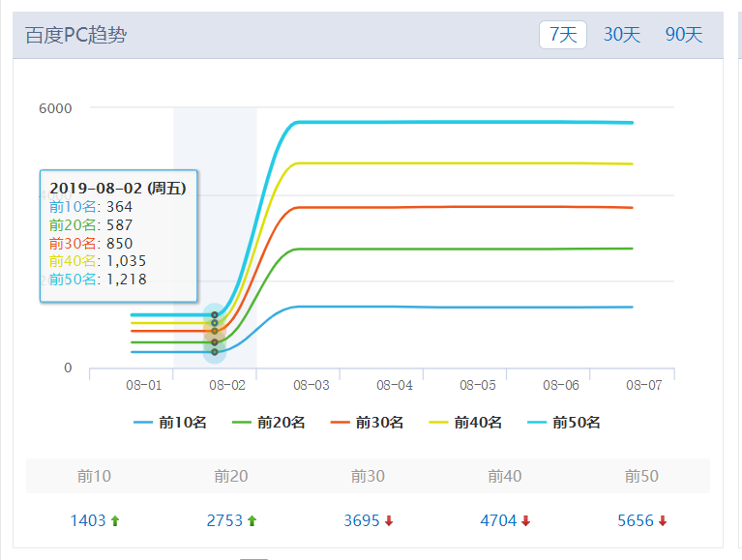742x560 pixels.
Task: Click the 前10名 data point on 08-02
Action: coord(215,352)
